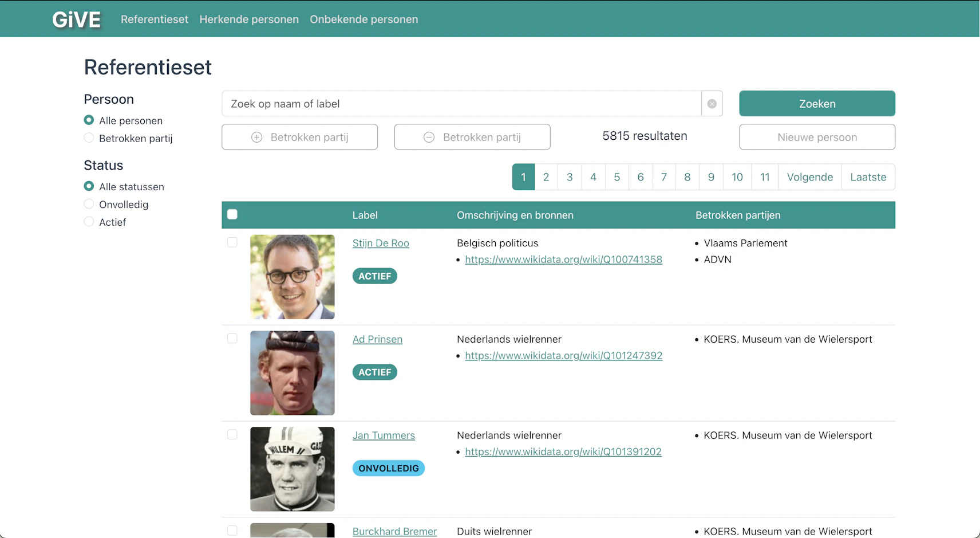
Task: Go to the Volgende results page
Action: (x=809, y=177)
